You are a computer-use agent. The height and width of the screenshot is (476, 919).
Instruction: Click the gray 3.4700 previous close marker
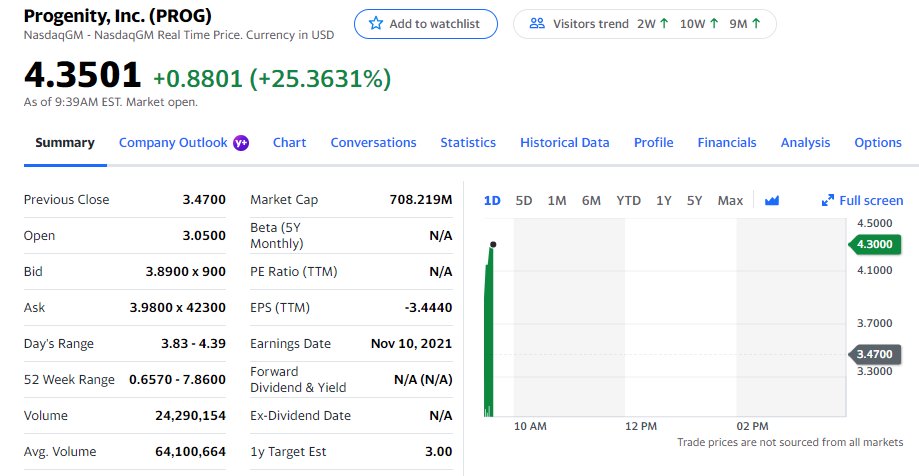pyautogui.click(x=874, y=354)
